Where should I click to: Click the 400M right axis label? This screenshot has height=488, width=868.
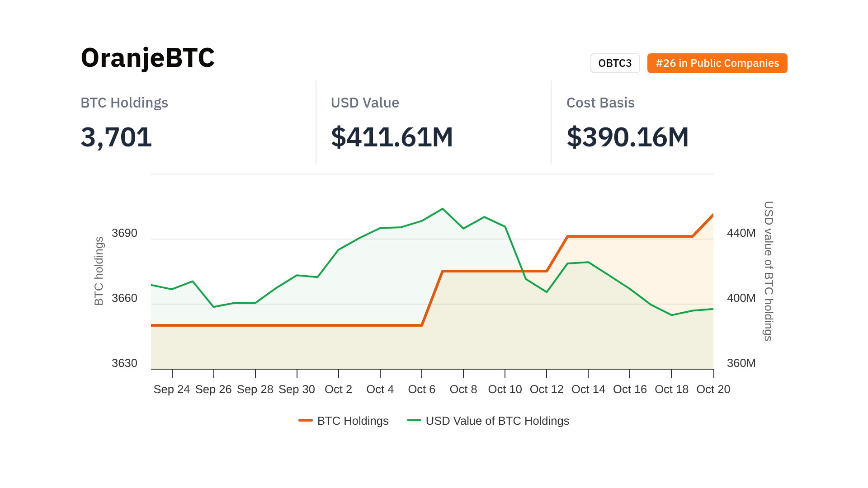click(x=741, y=298)
